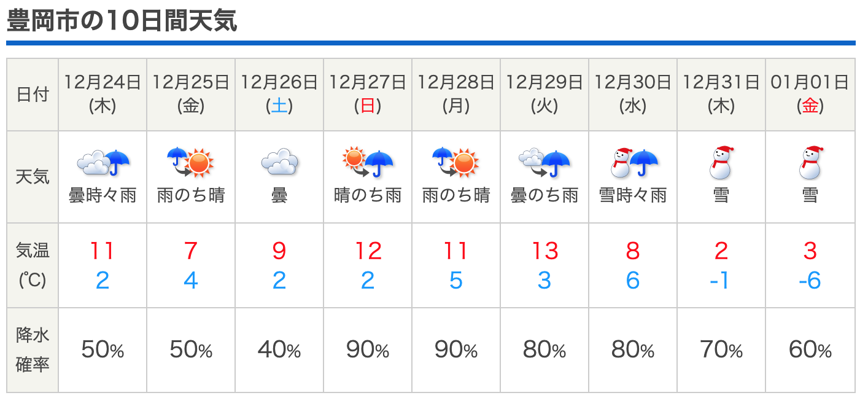This screenshot has width=868, height=398.
Task: Click the high temperature 13 on 12月29日
Action: pyautogui.click(x=544, y=251)
